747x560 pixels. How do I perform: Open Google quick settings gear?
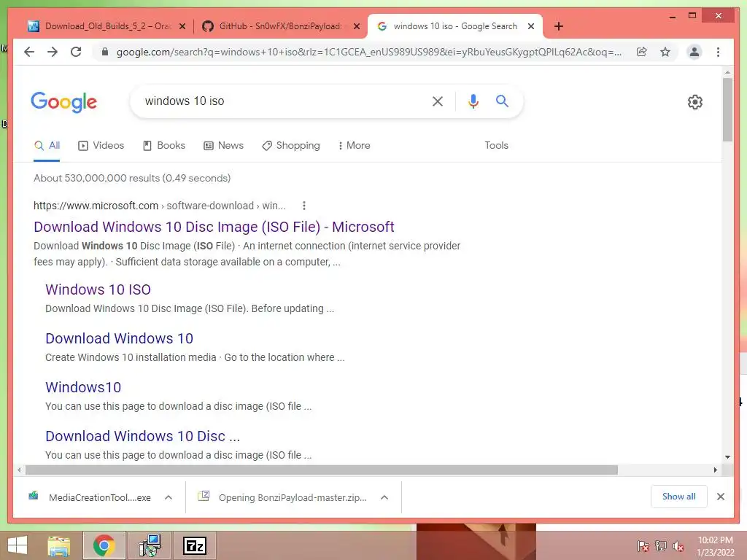pyautogui.click(x=695, y=102)
